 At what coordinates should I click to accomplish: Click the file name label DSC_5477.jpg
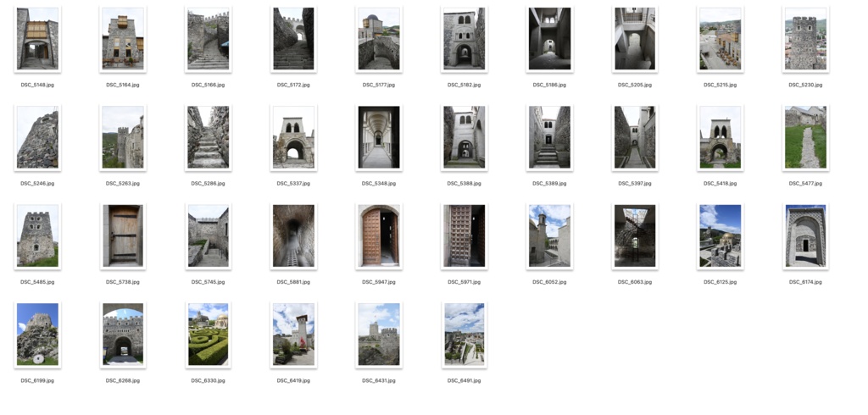pos(805,184)
